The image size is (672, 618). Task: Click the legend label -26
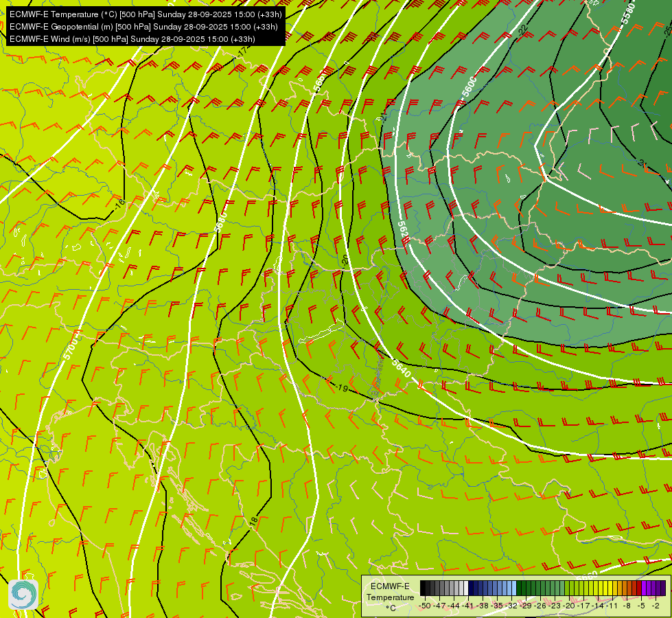[540, 606]
